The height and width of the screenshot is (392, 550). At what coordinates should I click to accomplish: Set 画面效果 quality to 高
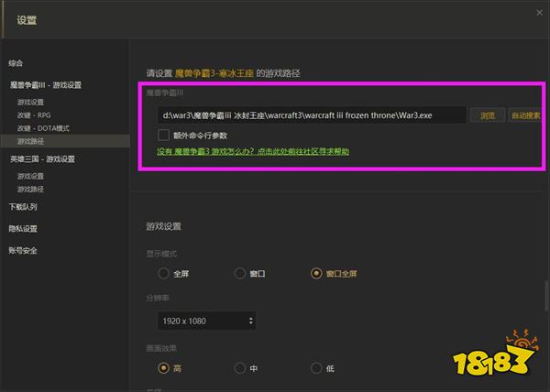(163, 368)
